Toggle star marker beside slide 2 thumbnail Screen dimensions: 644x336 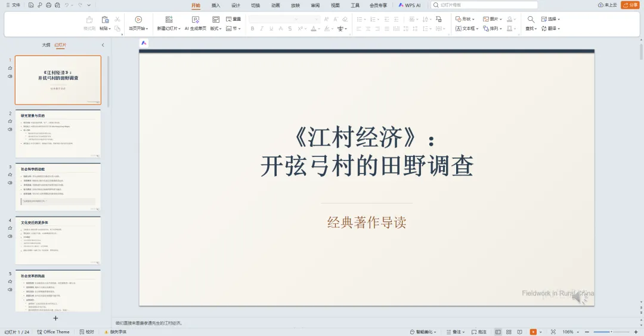click(x=10, y=121)
